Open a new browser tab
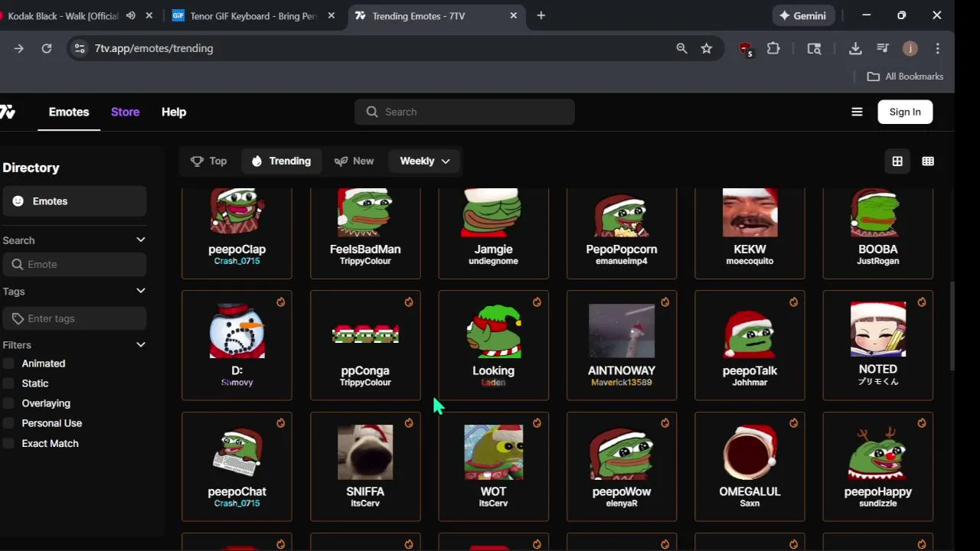This screenshot has width=980, height=551. (541, 15)
